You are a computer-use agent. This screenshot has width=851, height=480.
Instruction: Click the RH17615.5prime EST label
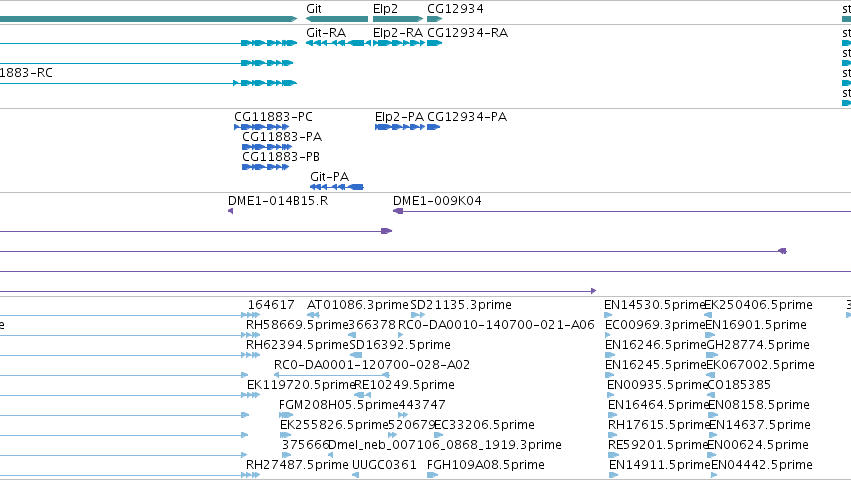tap(658, 425)
